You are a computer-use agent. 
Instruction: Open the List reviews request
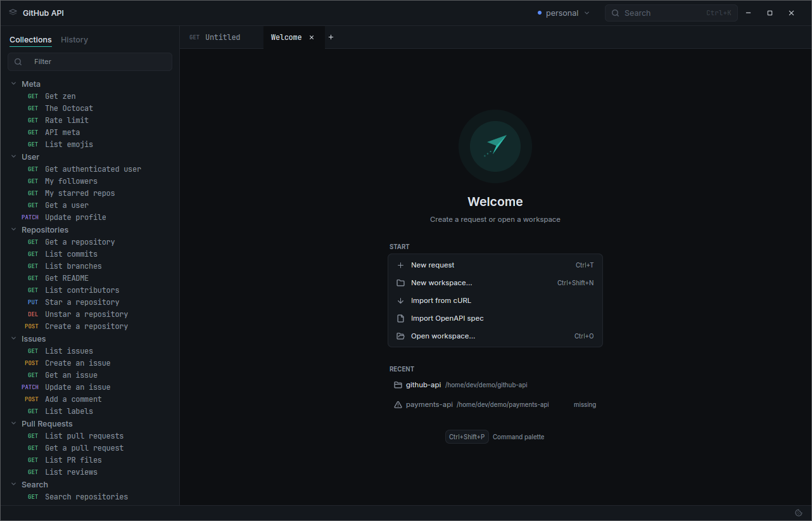click(x=90, y=472)
